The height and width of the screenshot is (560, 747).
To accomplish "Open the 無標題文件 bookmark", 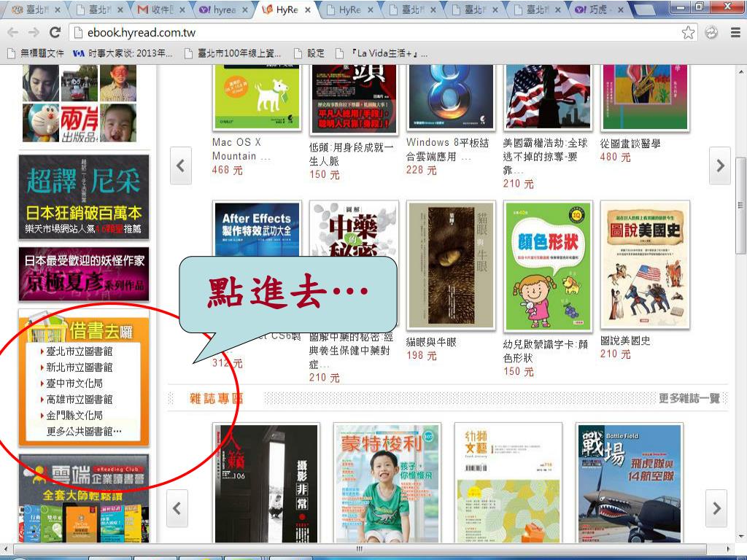I will (36, 53).
